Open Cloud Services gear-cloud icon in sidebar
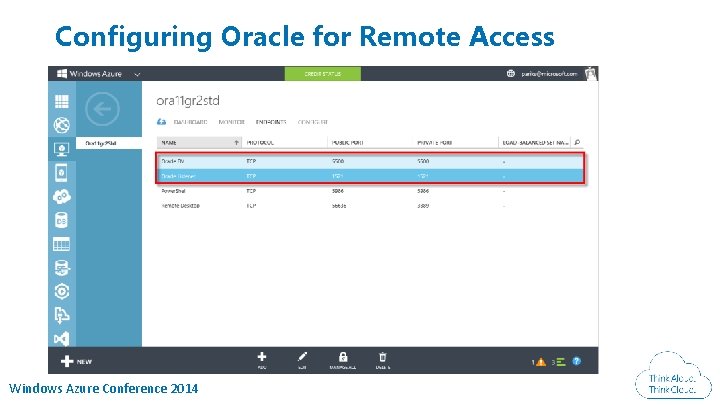Image resolution: width=720 pixels, height=405 pixels. click(62, 197)
